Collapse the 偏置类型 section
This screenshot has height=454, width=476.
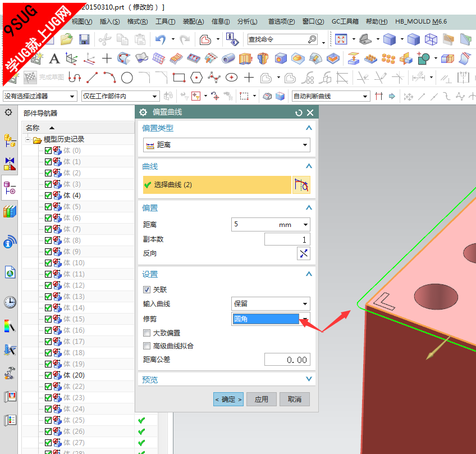pyautogui.click(x=309, y=128)
